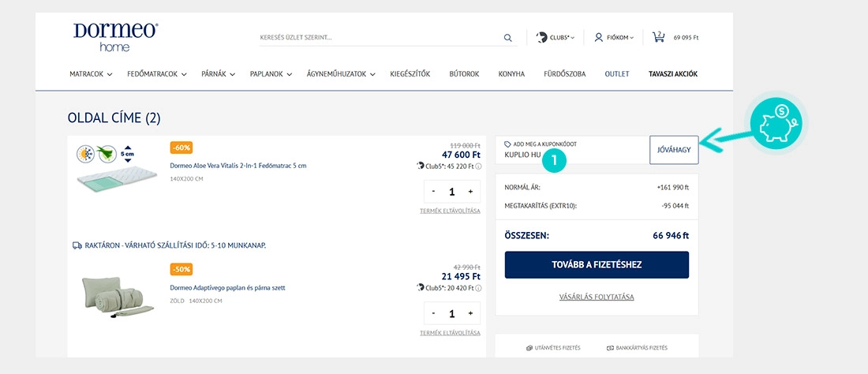868x374 pixels.
Task: Open Dormeo Adaptivego paplan és párna link
Action: pos(227,288)
